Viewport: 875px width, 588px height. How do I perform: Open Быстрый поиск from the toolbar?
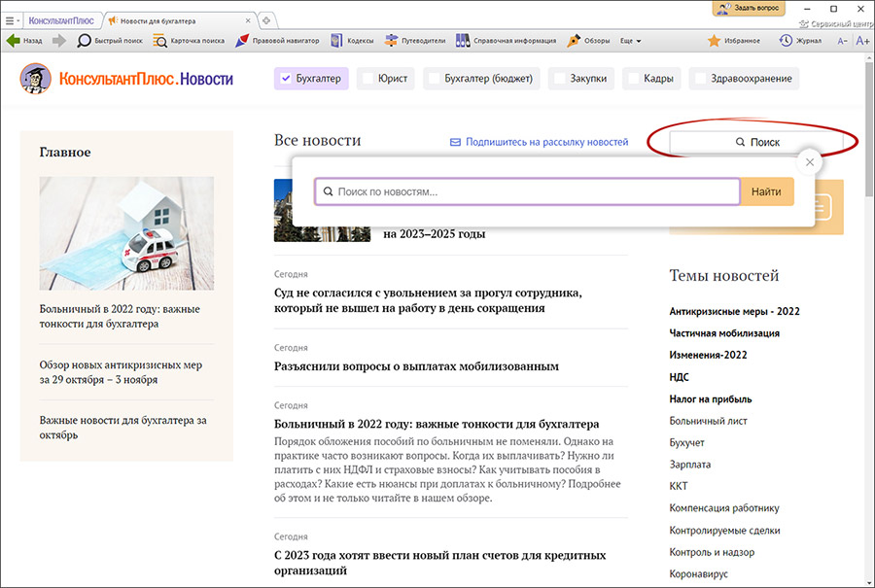[x=108, y=41]
